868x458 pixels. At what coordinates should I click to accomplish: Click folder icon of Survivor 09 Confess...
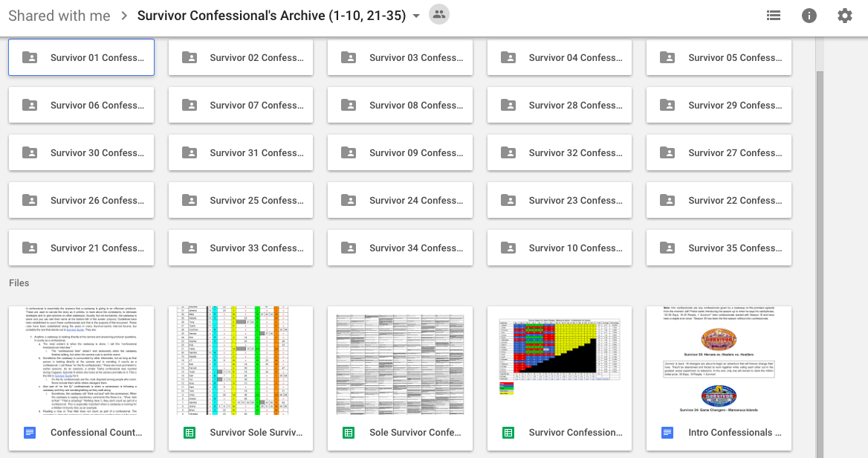click(349, 152)
